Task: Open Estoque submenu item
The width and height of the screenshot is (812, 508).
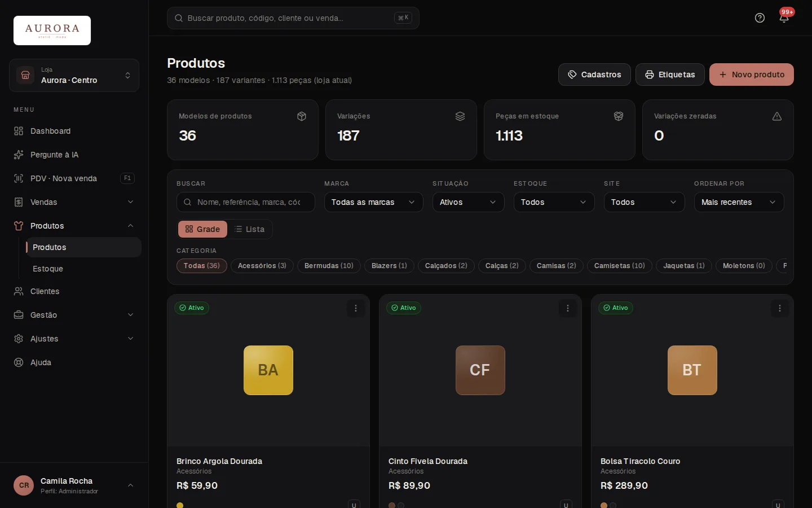Action: 83,269
